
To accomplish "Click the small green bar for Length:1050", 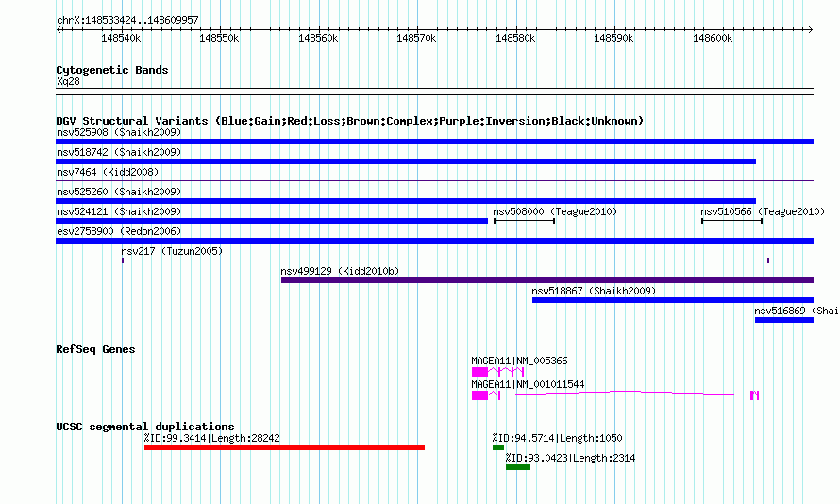I will (x=498, y=447).
